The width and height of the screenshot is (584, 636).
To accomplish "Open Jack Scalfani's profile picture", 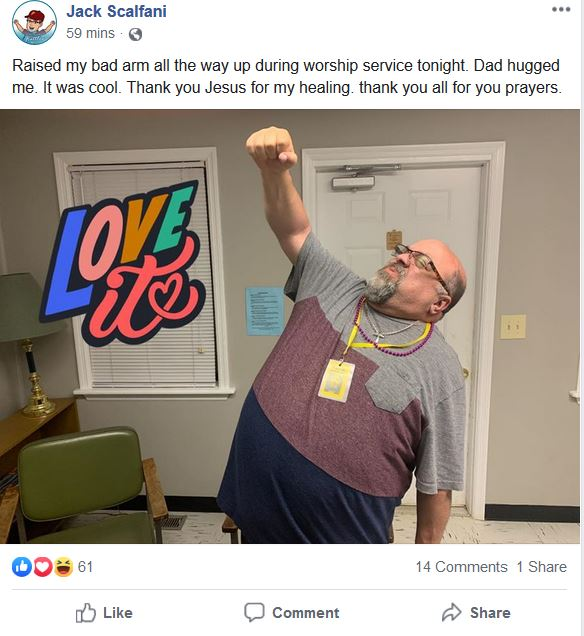I will (x=34, y=22).
